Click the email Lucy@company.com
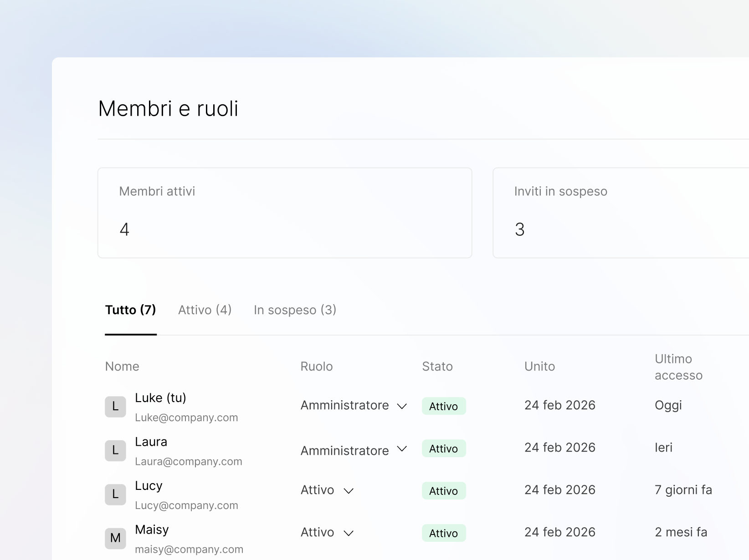This screenshot has width=749, height=560. [x=186, y=506]
